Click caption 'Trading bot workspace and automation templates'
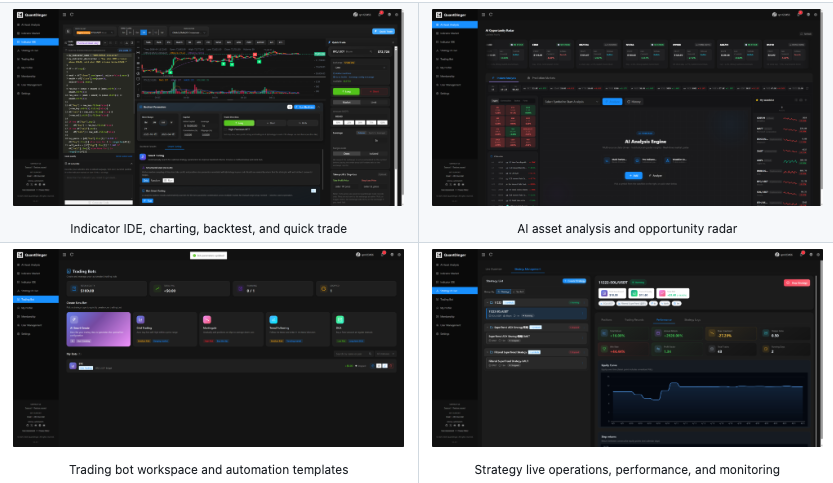The width and height of the screenshot is (833, 483). click(208, 470)
